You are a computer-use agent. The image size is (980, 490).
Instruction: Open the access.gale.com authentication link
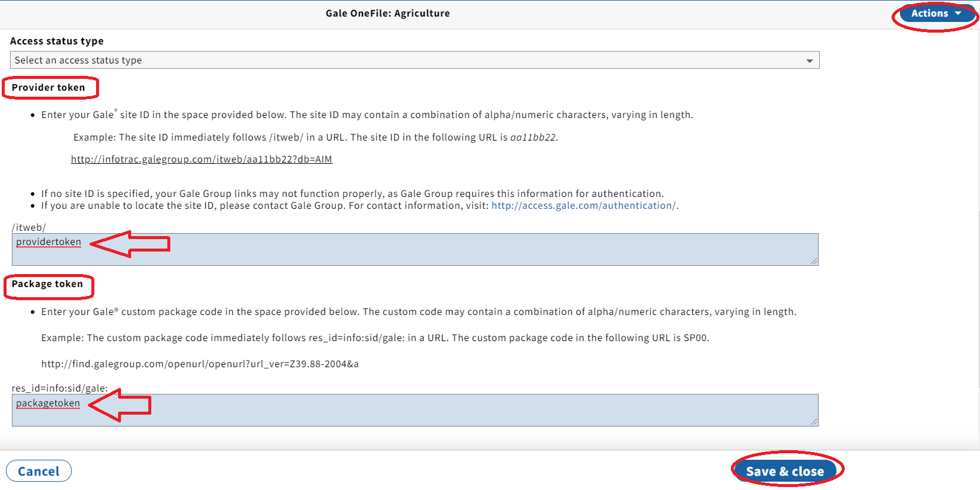pos(584,205)
